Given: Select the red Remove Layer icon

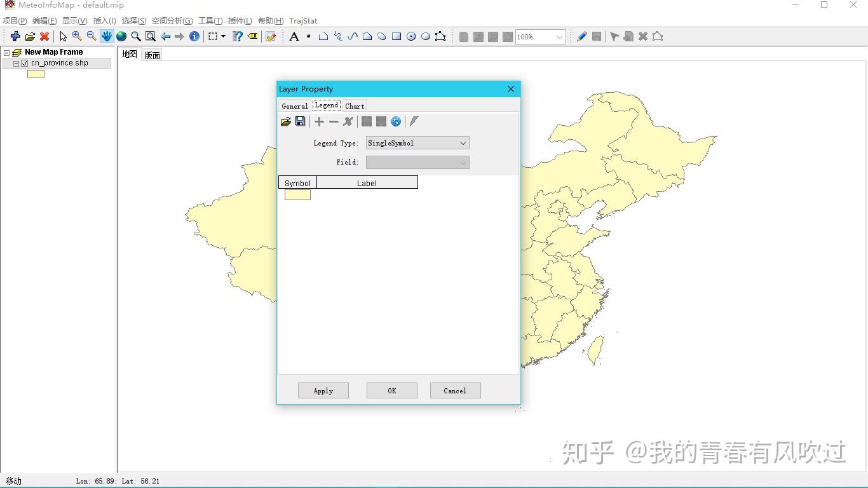Looking at the screenshot, I should pyautogui.click(x=44, y=36).
